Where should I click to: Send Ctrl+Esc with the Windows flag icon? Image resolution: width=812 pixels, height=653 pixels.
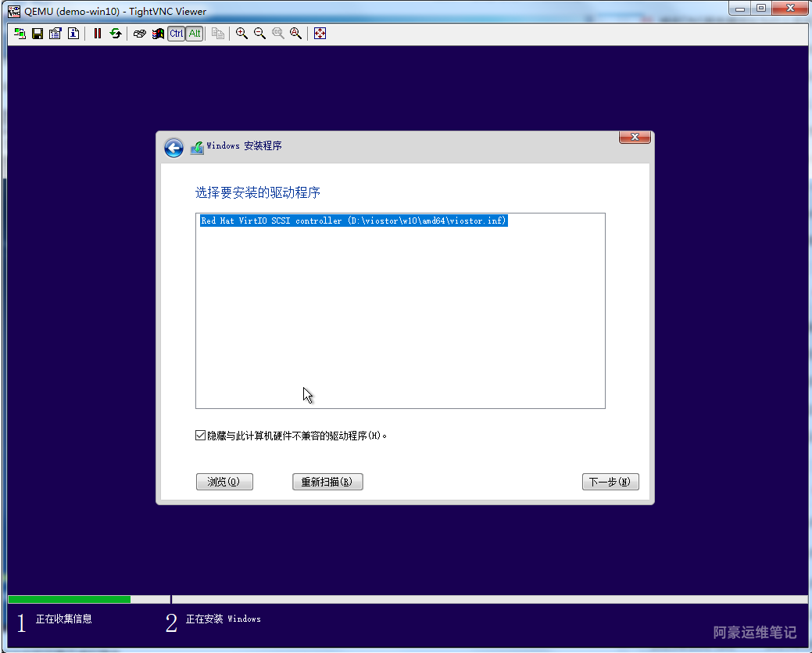[158, 34]
